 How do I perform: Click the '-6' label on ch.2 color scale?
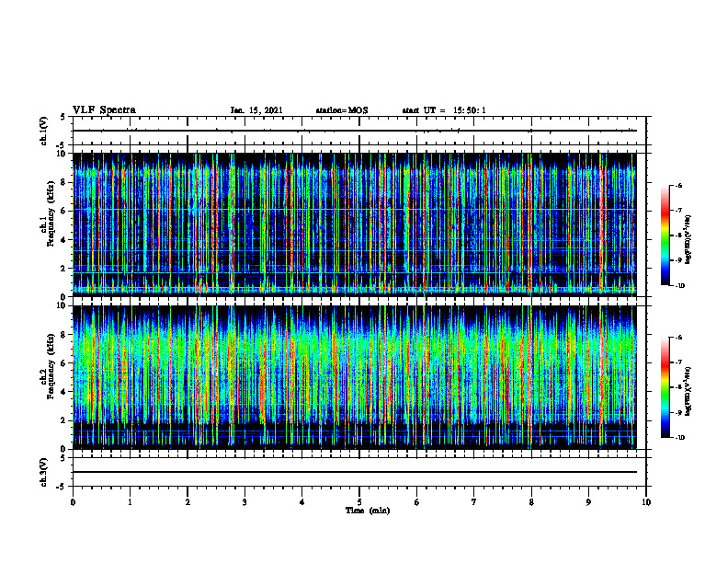pyautogui.click(x=678, y=338)
